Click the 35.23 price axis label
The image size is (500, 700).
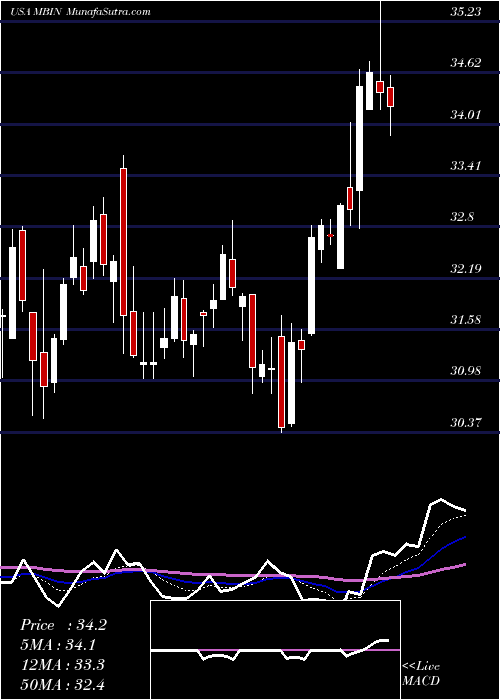466,12
